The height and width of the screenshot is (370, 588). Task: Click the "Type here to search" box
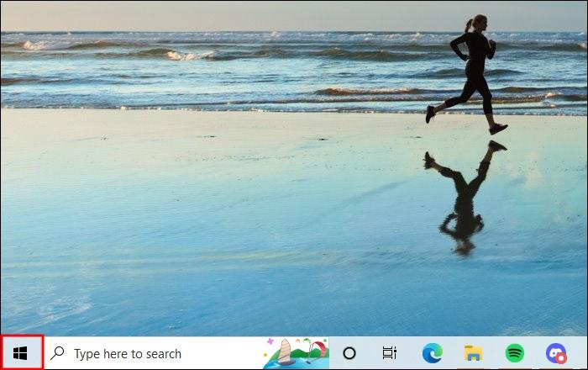[186, 353]
